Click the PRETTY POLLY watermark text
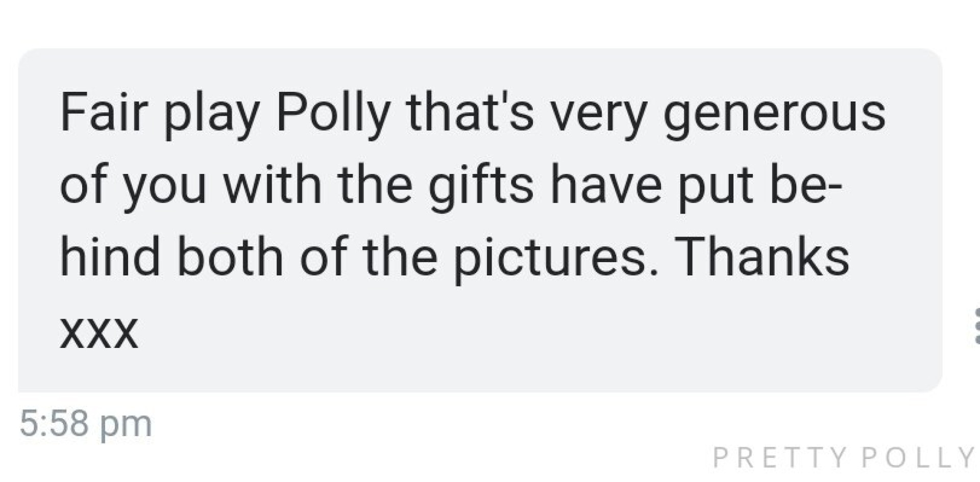Viewport: 980px width, 482px height. [843, 458]
